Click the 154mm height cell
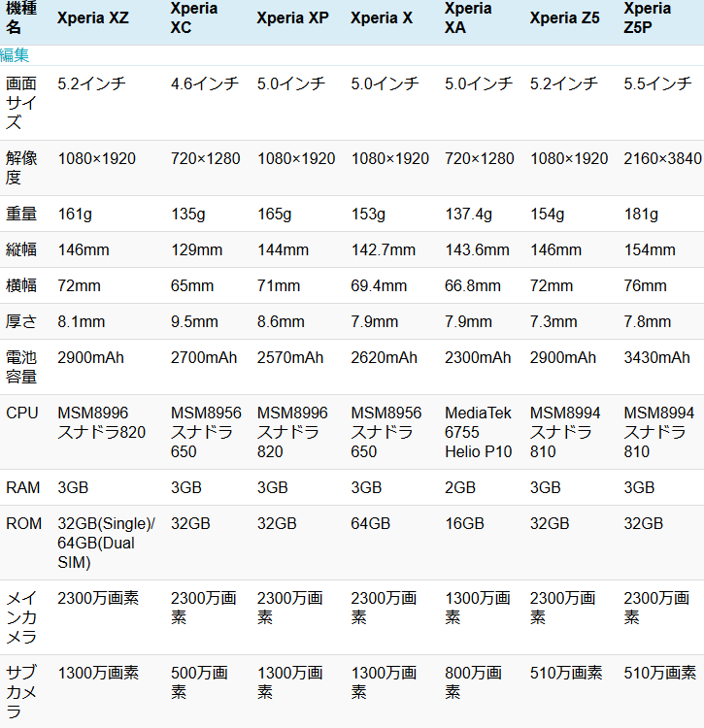 point(650,249)
